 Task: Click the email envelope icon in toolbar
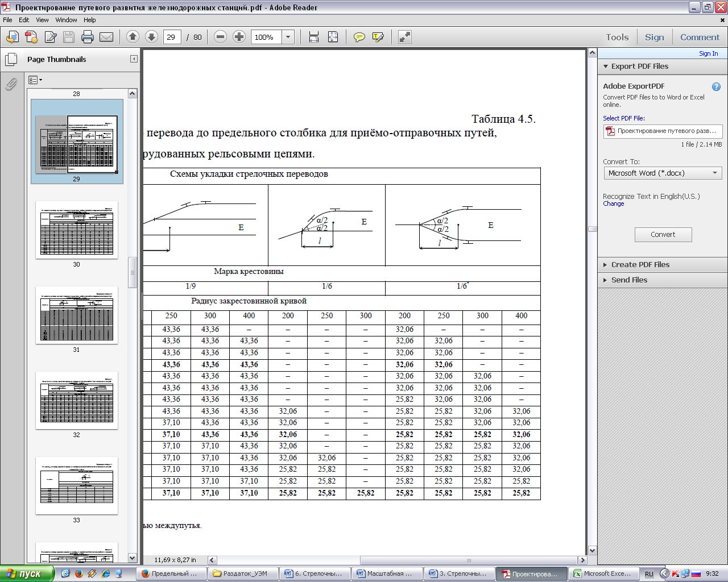pos(106,38)
